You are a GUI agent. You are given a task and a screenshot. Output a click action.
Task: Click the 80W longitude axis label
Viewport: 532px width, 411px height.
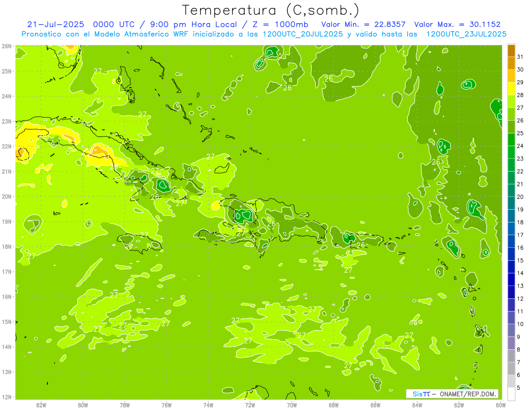pos(83,405)
